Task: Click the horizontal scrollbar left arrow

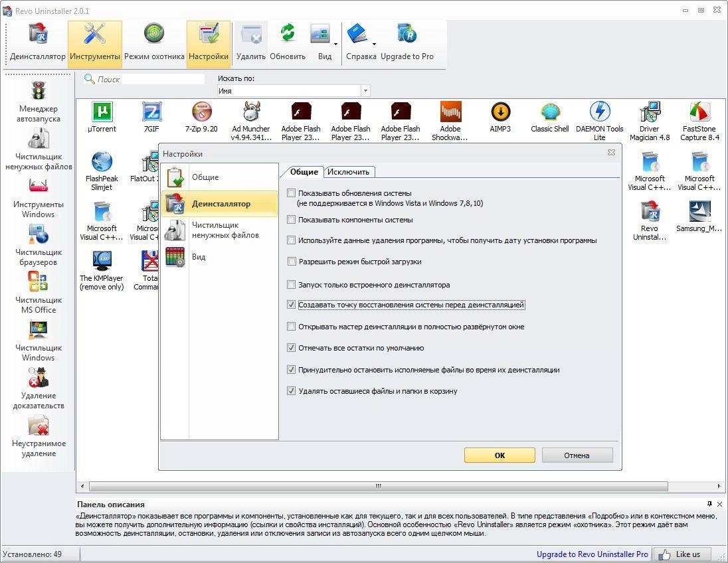Action: (82, 486)
